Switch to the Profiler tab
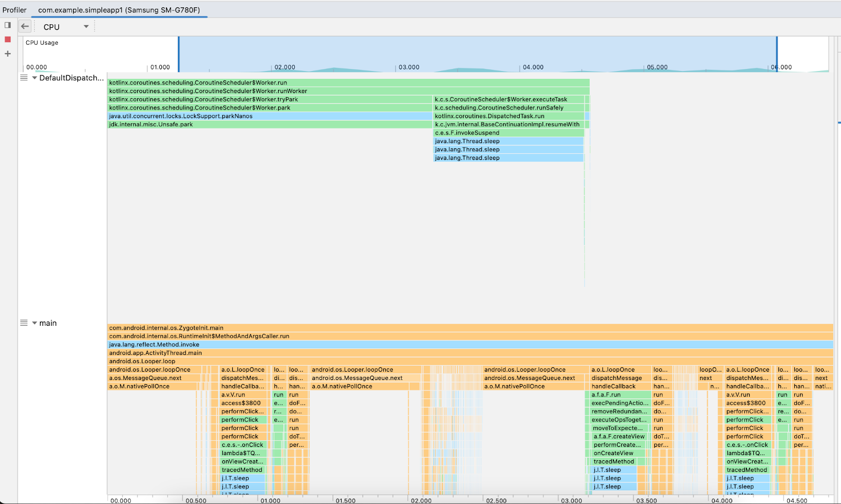Image resolution: width=841 pixels, height=504 pixels. click(14, 10)
